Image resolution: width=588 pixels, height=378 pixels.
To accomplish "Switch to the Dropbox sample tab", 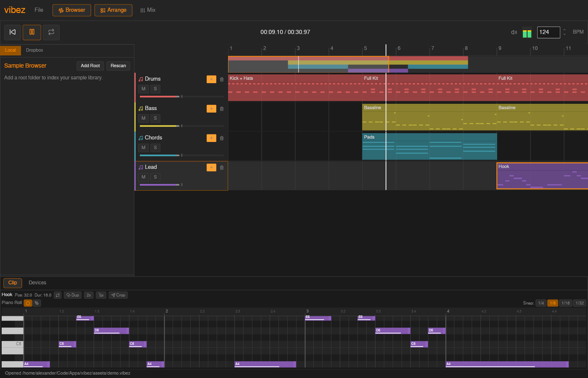I will [x=34, y=50].
